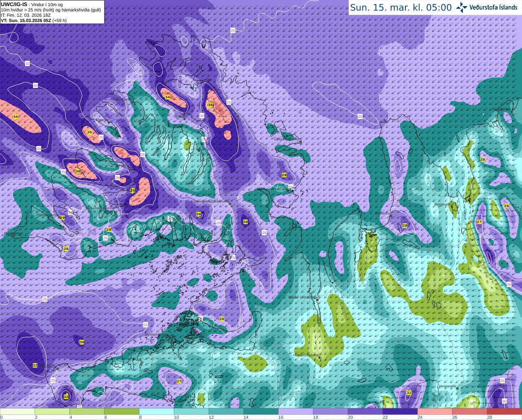
Task: Click the Bergstaðir station label
Action: pos(442,204)
